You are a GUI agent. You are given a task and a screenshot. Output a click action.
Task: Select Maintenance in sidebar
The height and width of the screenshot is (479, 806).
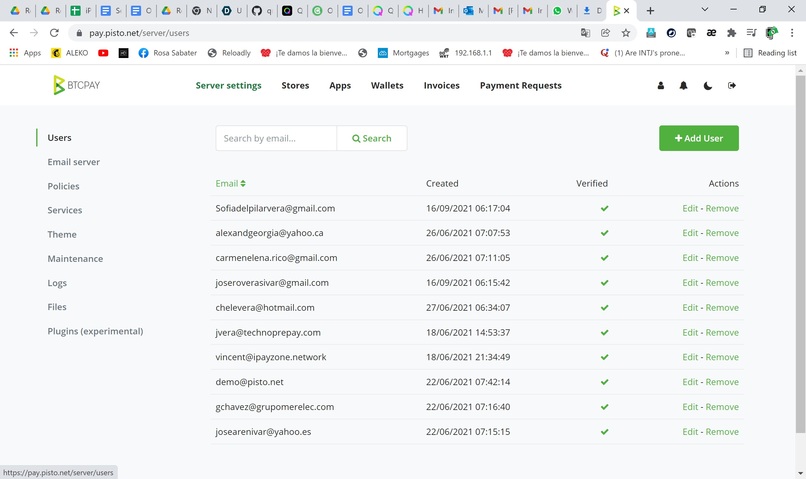click(75, 259)
